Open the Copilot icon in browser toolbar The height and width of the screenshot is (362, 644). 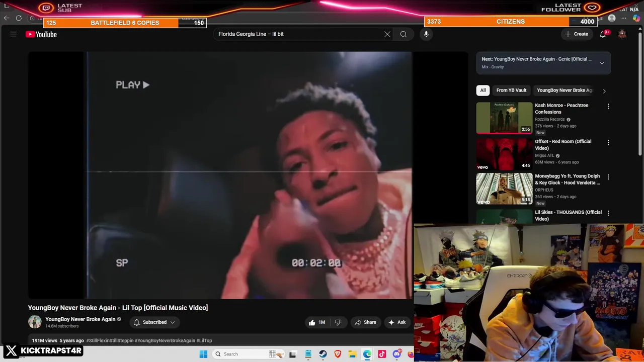[636, 18]
